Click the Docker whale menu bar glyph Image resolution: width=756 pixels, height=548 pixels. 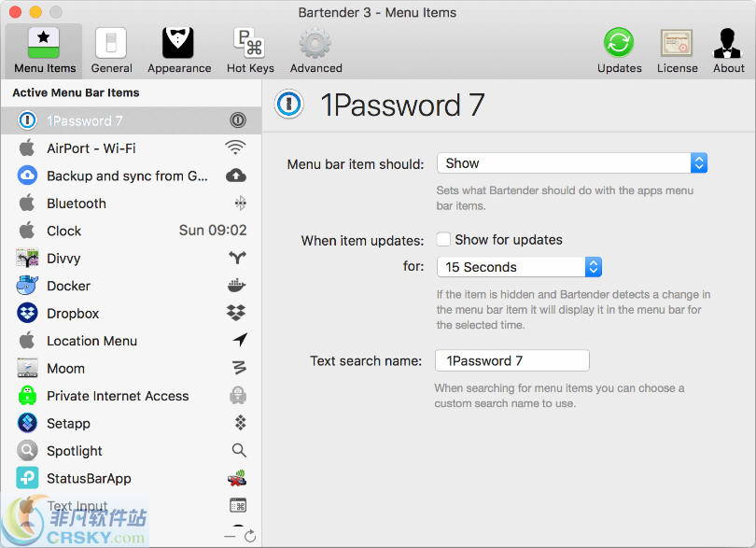point(237,286)
